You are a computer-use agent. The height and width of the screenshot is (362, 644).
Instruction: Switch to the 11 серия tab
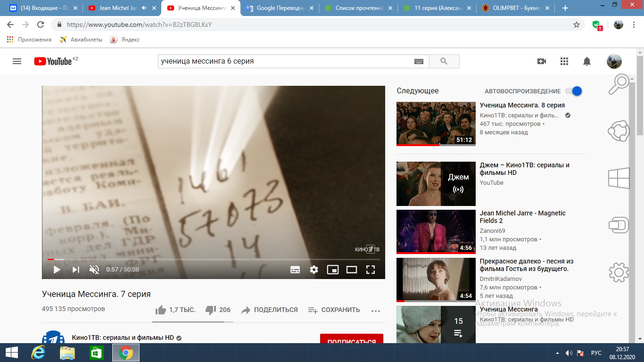(x=437, y=8)
